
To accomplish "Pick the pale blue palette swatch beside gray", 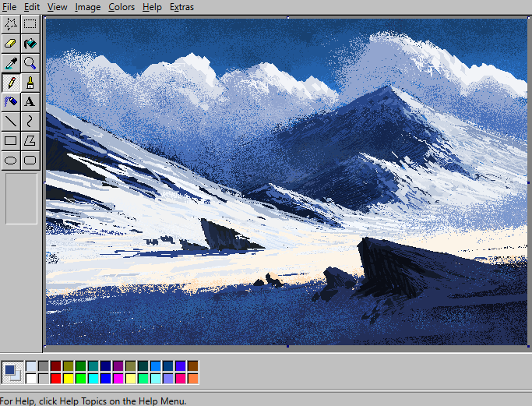I will click(31, 366).
